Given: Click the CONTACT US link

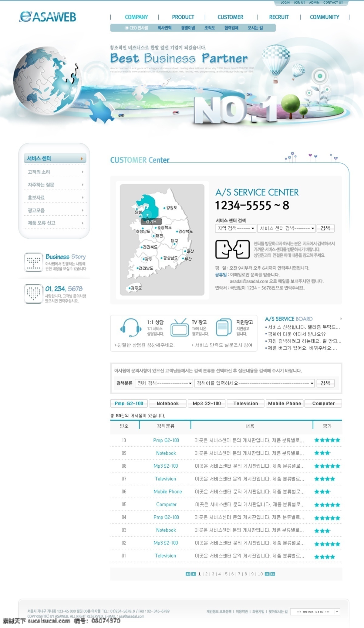Looking at the screenshot, I should pos(333,2).
